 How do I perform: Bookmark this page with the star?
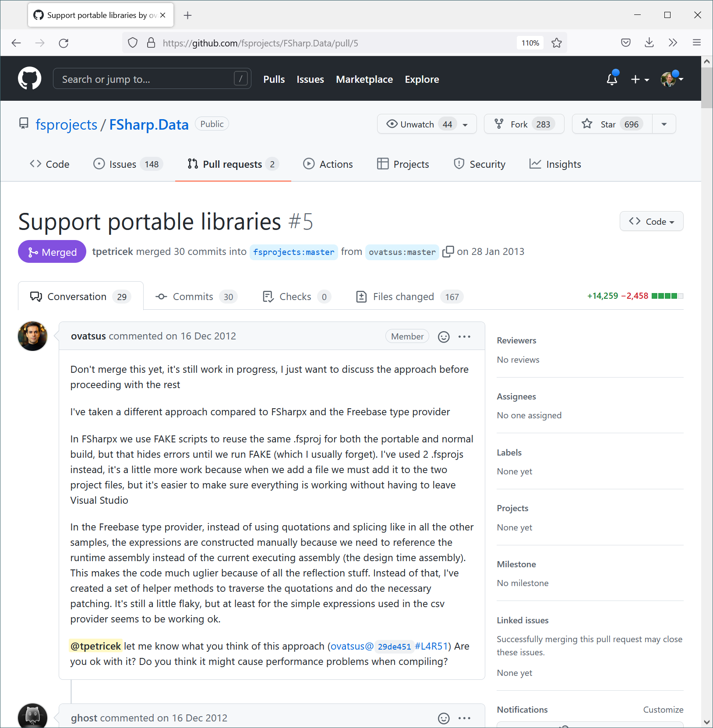[557, 43]
